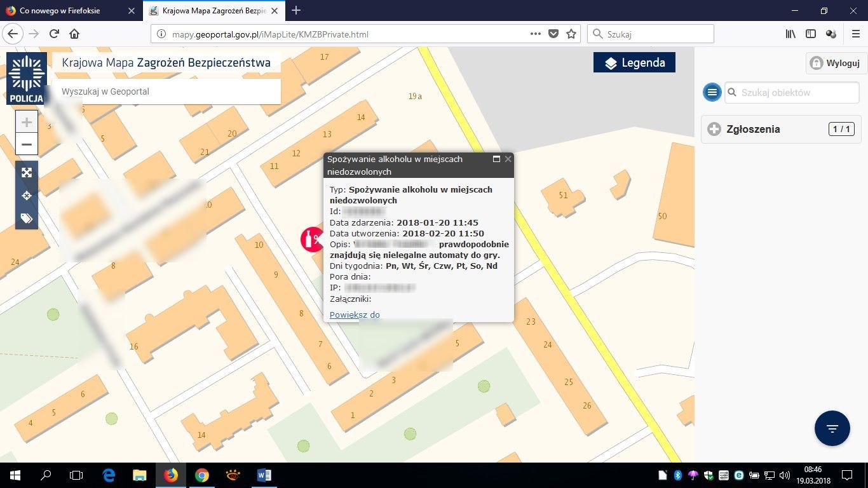Launch Word from the Windows taskbar

264,475
